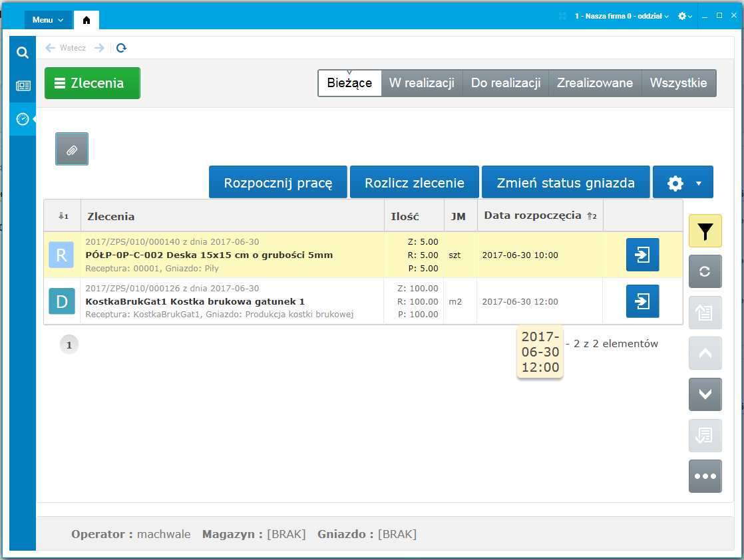Click the 2 z 2 elementów label
The image size is (744, 560).
tap(616, 344)
